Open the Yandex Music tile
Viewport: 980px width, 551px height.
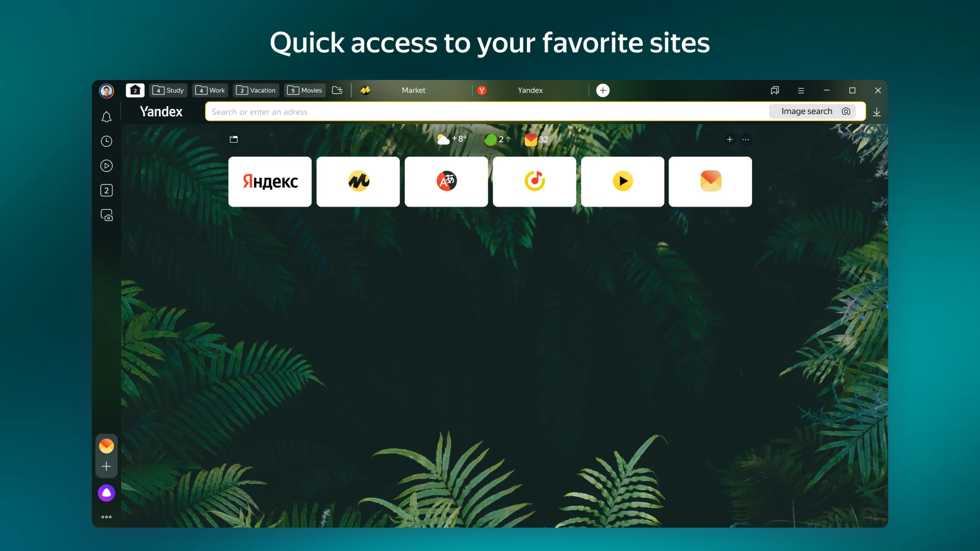[534, 181]
